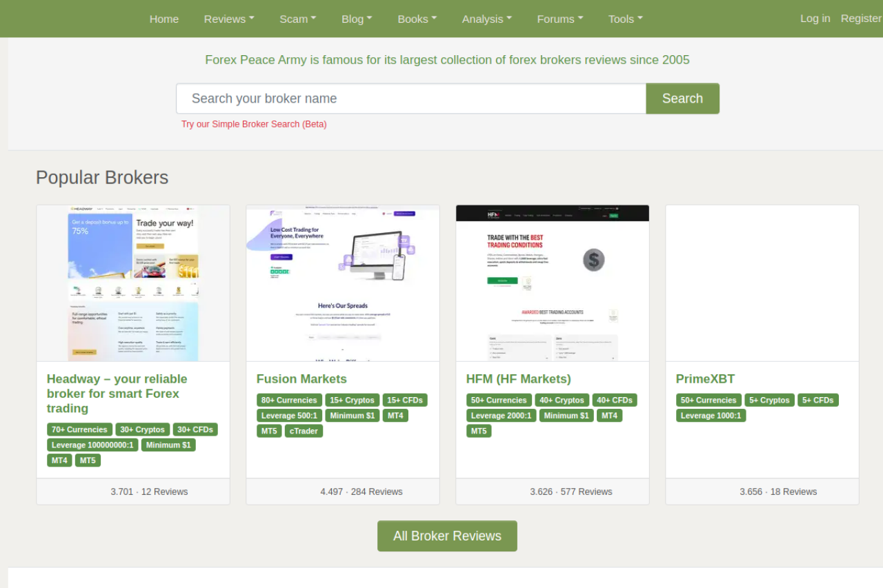Click the Log in link
This screenshot has height=588, width=883.
815,19
